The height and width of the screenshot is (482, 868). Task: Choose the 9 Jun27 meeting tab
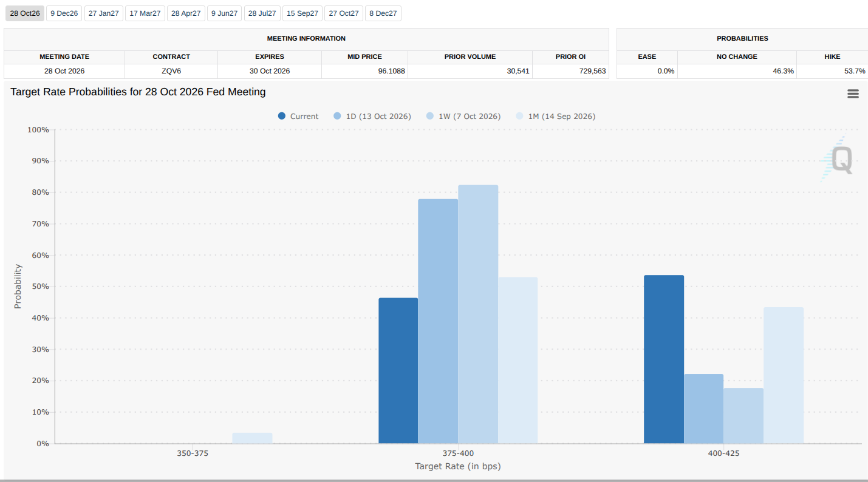(224, 13)
